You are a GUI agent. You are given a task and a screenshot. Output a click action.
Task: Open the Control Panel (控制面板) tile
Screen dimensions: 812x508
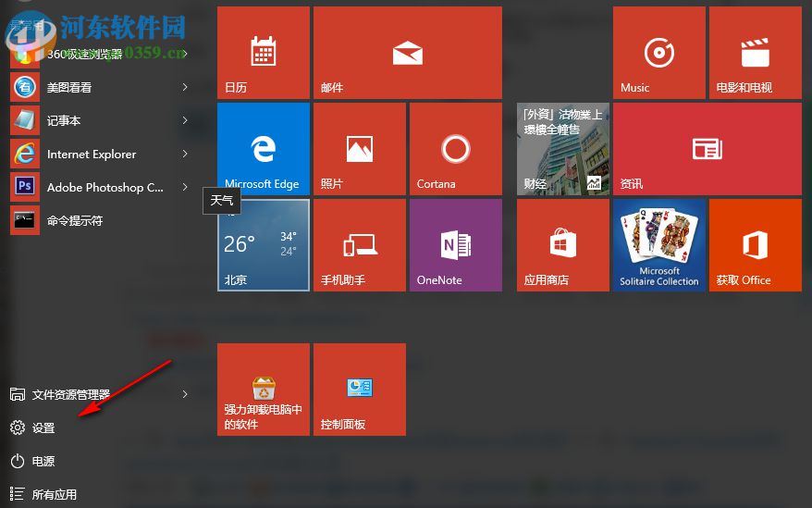tap(359, 390)
